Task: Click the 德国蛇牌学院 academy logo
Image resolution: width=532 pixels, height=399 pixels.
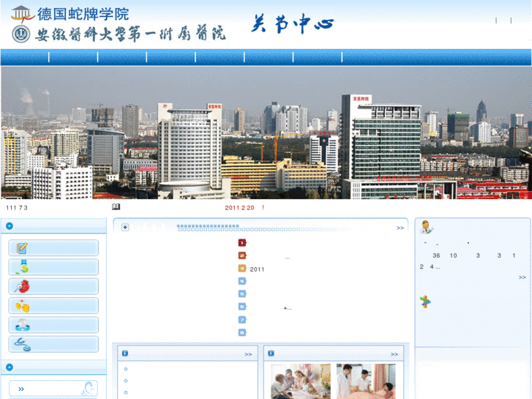Action: [70, 14]
